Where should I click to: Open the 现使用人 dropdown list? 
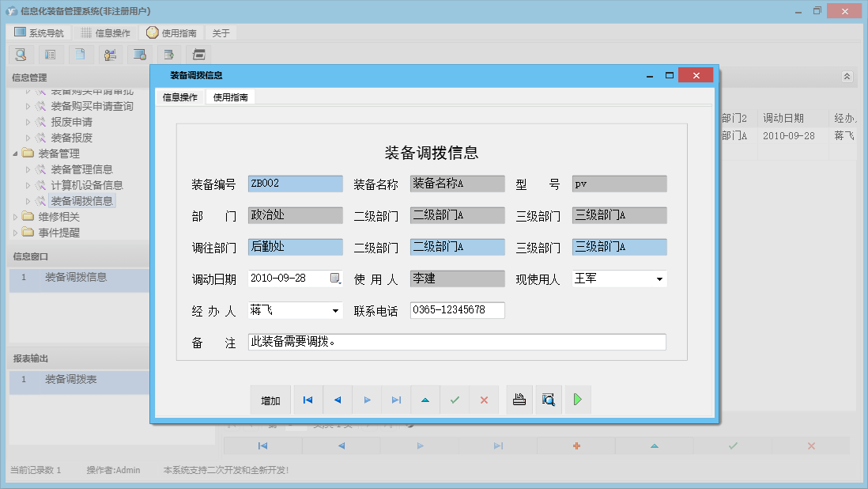tap(659, 279)
